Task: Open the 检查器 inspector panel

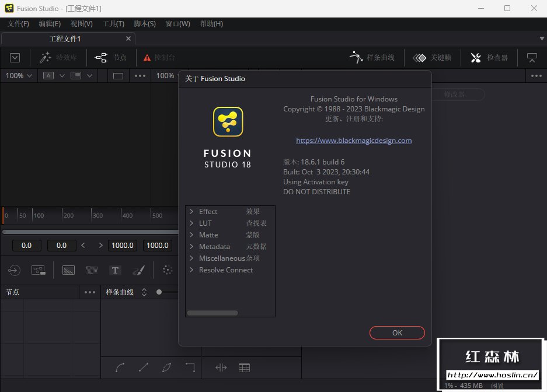Action: coord(489,58)
